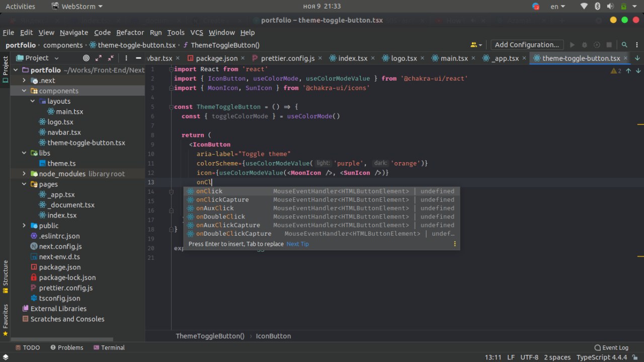This screenshot has height=362, width=644.
Task: Toggle the TODO tool window
Action: point(27,347)
